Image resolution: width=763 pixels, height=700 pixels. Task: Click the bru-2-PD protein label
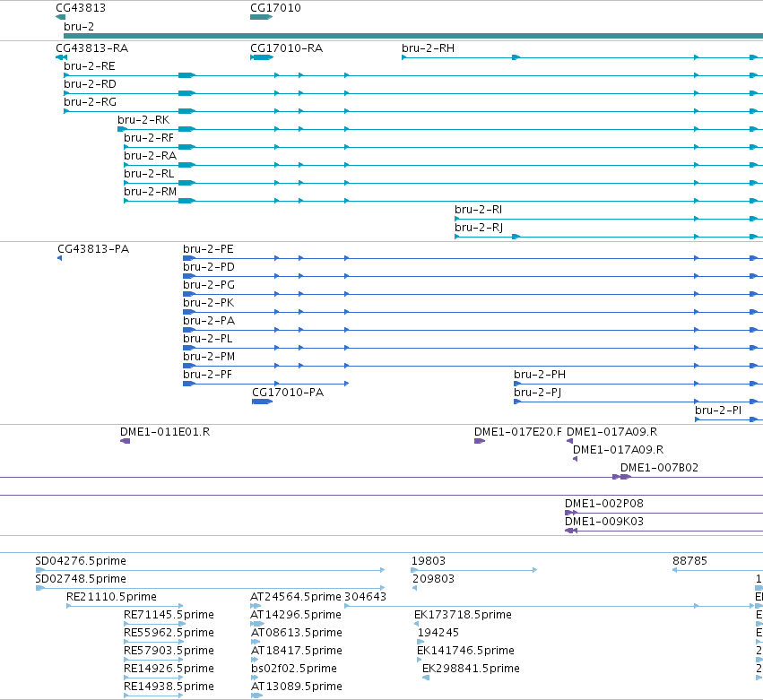[209, 267]
